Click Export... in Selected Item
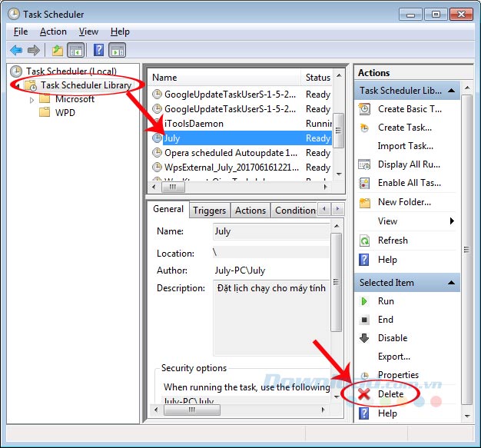Screen dimensions: 481x448 tap(394, 357)
